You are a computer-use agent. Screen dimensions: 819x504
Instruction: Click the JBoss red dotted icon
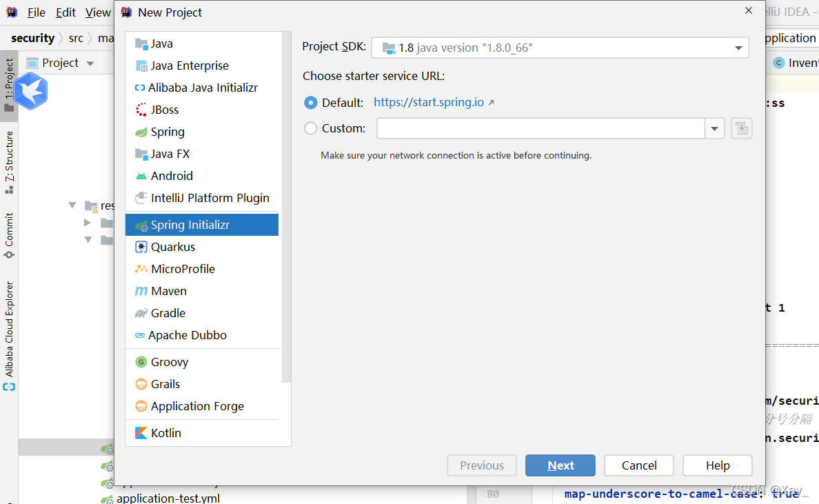(x=141, y=110)
